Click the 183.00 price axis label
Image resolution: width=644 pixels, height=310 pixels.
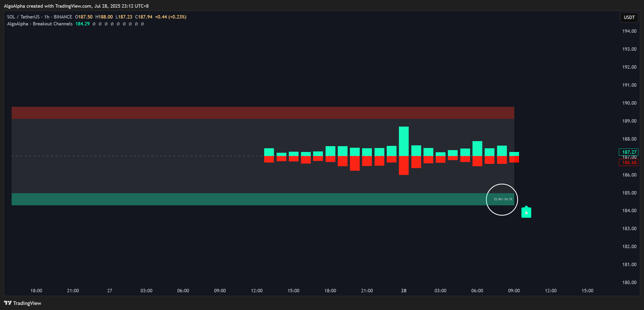[629, 229]
